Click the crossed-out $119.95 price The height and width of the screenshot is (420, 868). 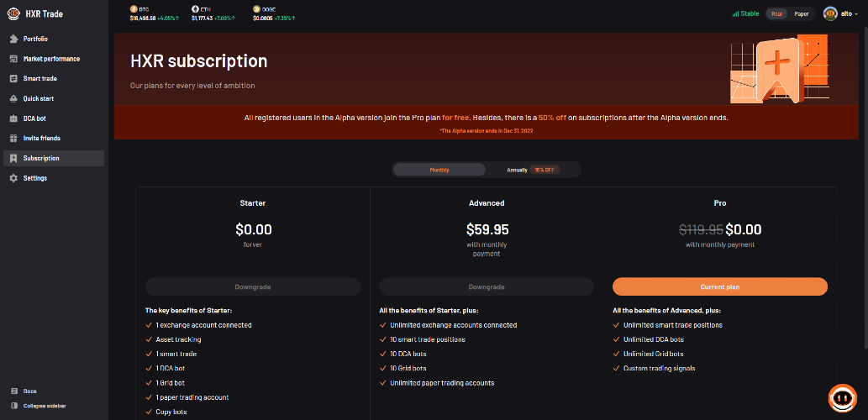(701, 229)
